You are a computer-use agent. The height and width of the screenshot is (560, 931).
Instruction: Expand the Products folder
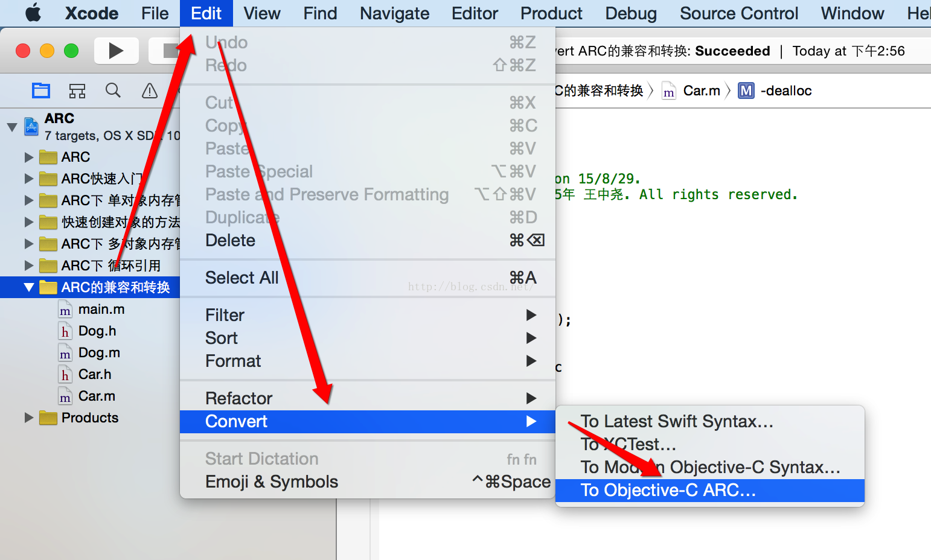[x=28, y=418]
